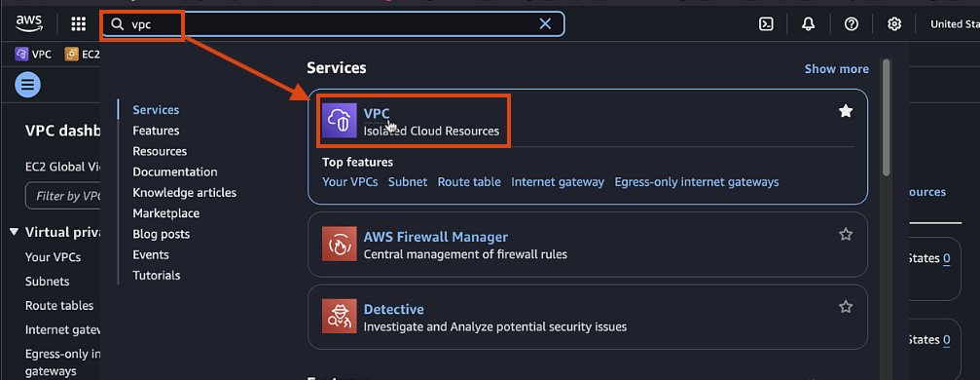980x380 pixels.
Task: Click the search magnifier icon
Action: tap(118, 24)
